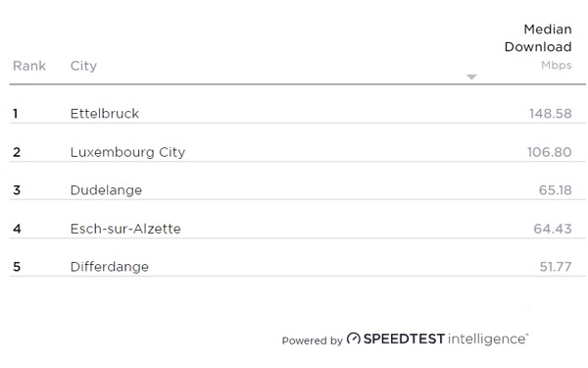Click the 106.80 download speed value
The height and width of the screenshot is (368, 588).
click(x=549, y=152)
